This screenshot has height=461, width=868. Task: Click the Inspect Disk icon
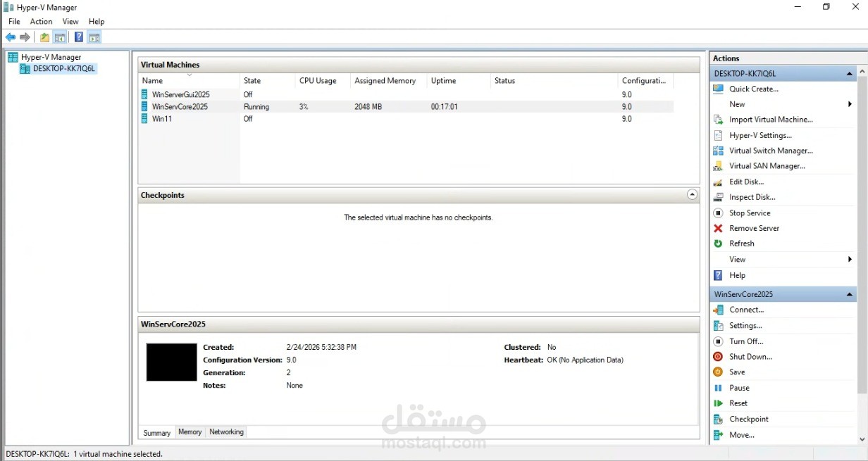718,197
